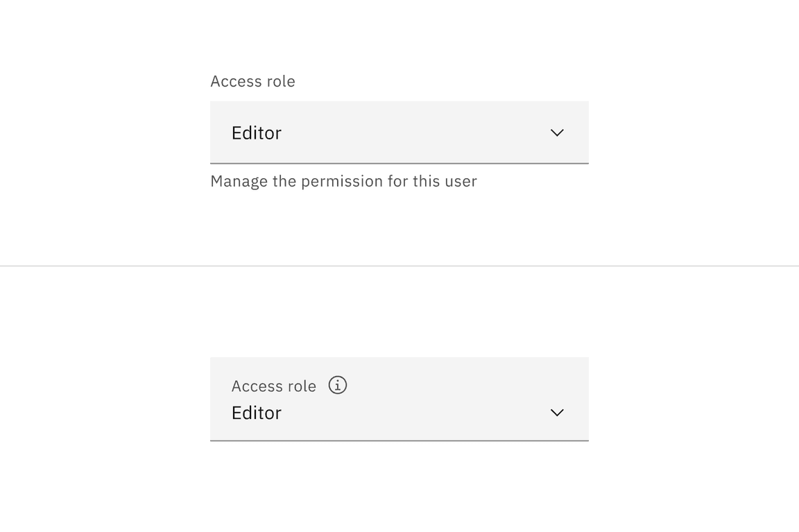Click the helper text about managing user permission

coord(343,181)
